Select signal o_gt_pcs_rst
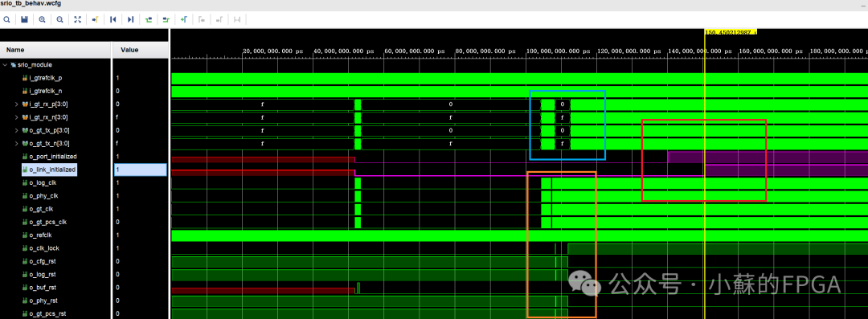 47,314
